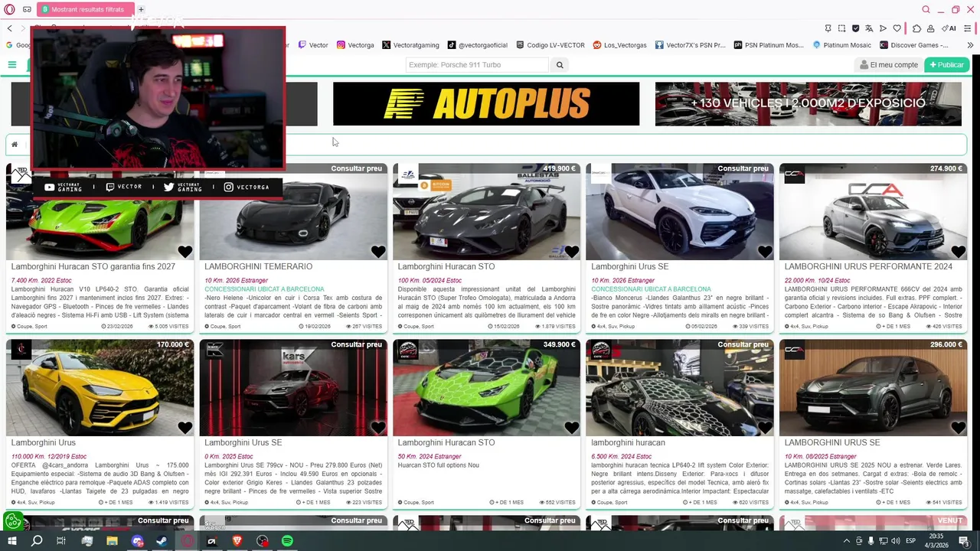Open the @vectorgaoficial TikTok bookmark
The height and width of the screenshot is (551, 980).
point(477,45)
